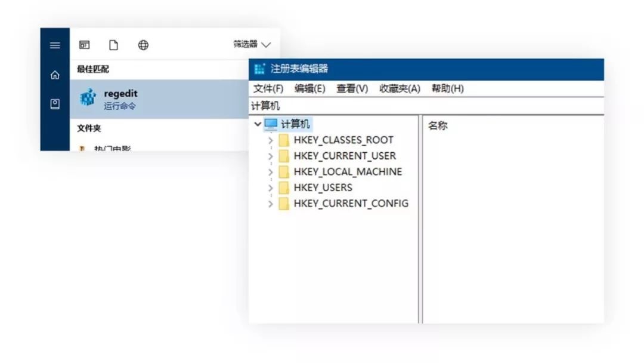The height and width of the screenshot is (363, 644).
Task: Click the Registry Editor title bar icon
Action: click(x=259, y=69)
